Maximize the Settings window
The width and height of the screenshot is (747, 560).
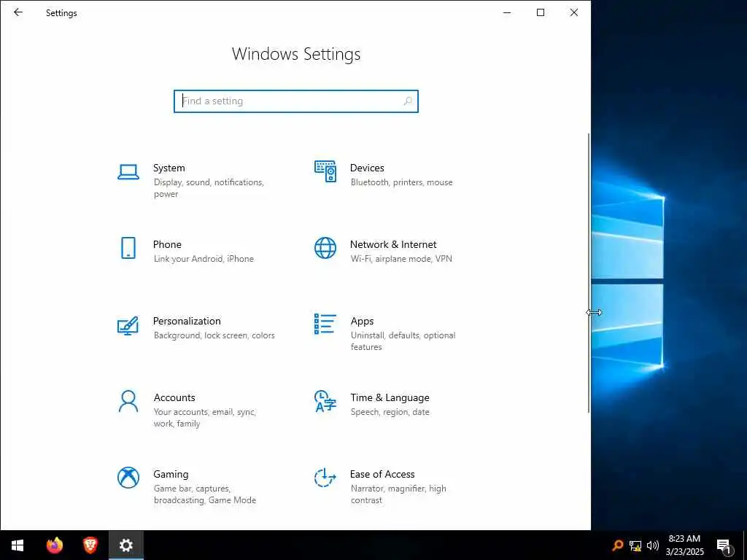541,12
